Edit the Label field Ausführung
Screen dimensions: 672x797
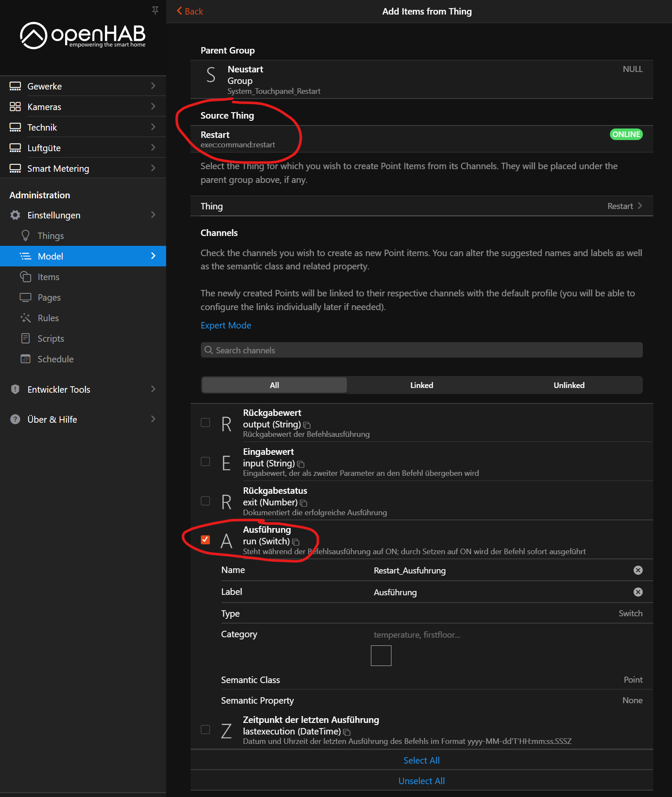pyautogui.click(x=501, y=592)
